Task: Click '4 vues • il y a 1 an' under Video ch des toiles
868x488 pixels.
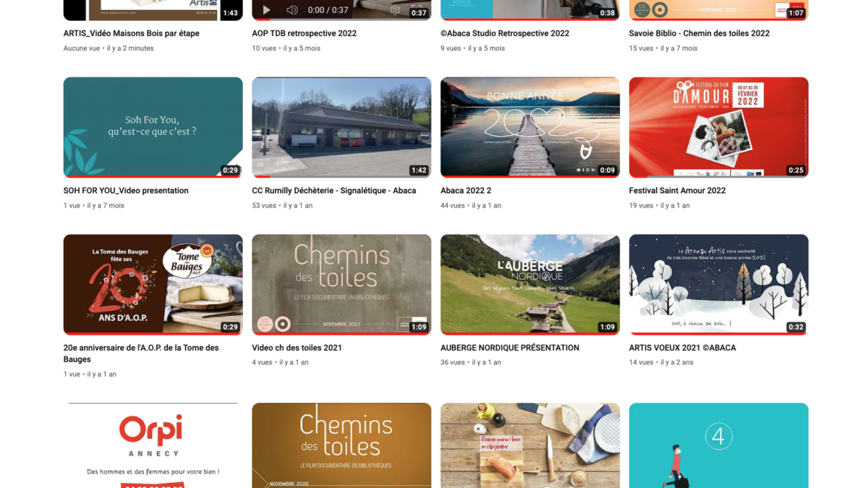Action: (x=281, y=362)
